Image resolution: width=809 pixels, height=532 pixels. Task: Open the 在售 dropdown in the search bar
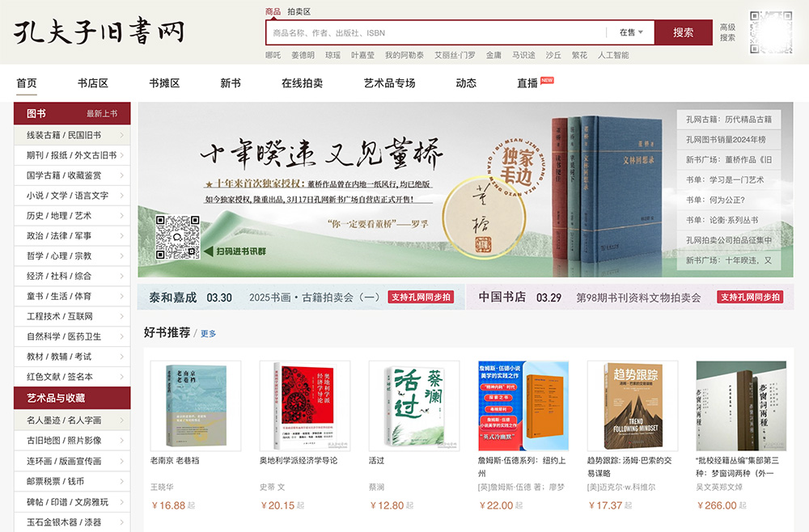[631, 32]
